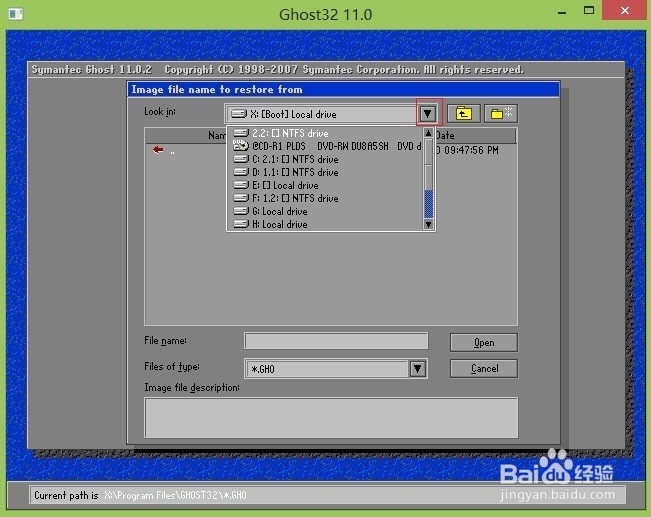Click the red back arrow parent folder entry

pyautogui.click(x=158, y=149)
